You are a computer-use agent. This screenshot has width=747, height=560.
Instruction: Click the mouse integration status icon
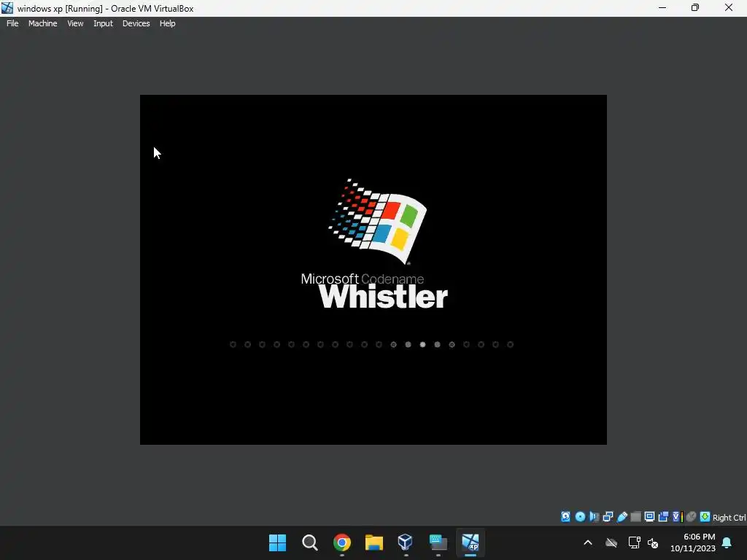pyautogui.click(x=691, y=517)
